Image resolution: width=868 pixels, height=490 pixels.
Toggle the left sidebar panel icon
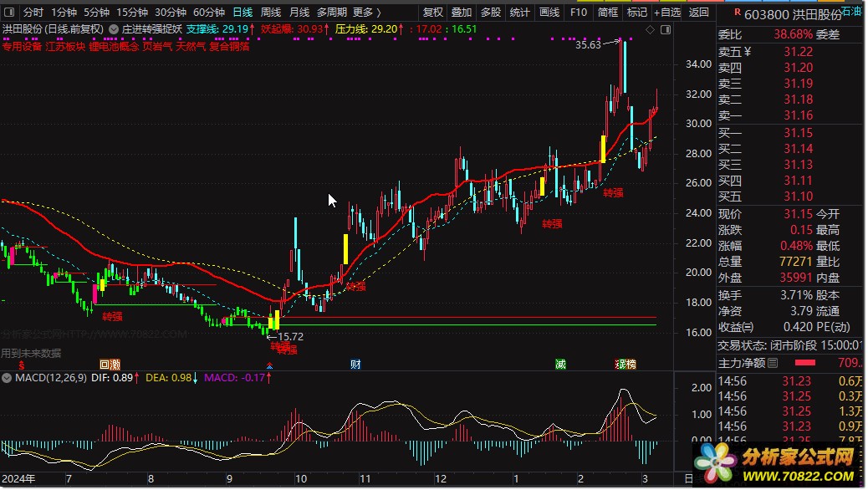click(x=9, y=13)
